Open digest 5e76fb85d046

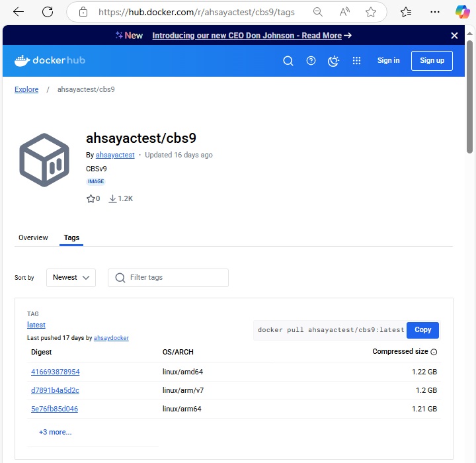(54, 409)
